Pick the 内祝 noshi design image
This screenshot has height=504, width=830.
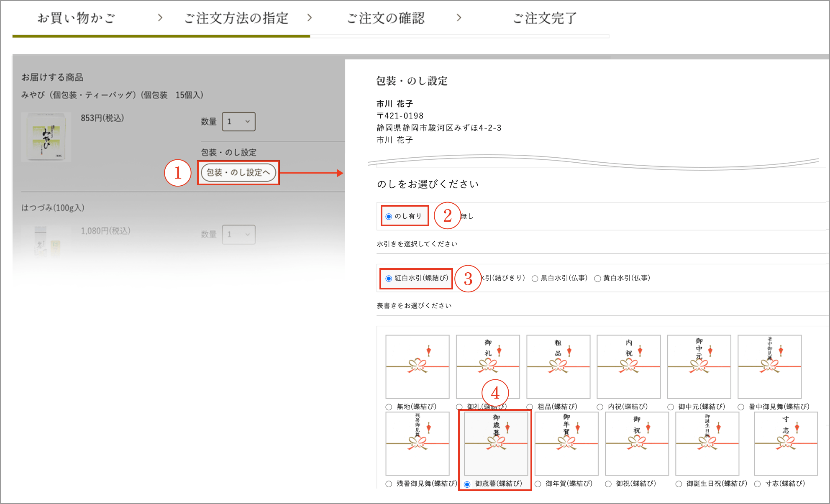628,366
